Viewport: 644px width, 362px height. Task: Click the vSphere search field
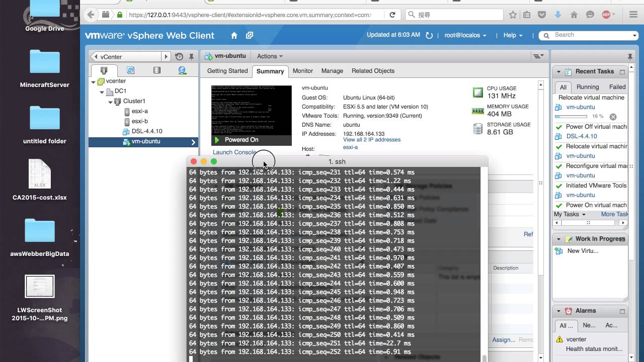point(592,35)
